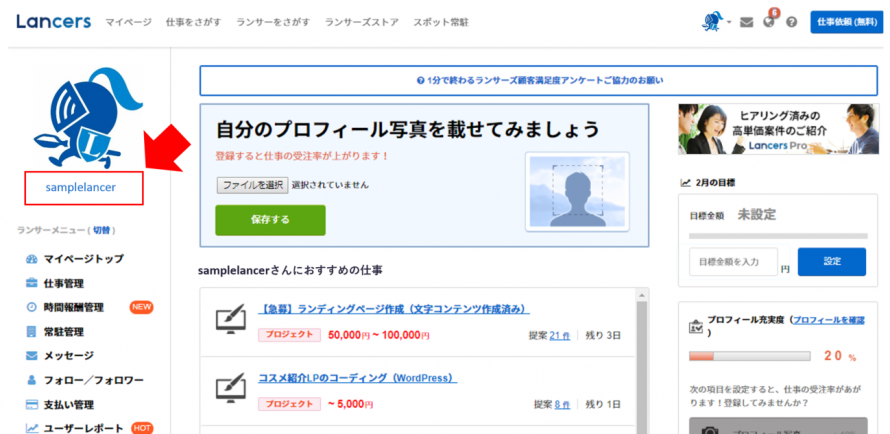Open スポット常駐 in top navigation
Viewport: 890px width, 434px height.
click(441, 23)
